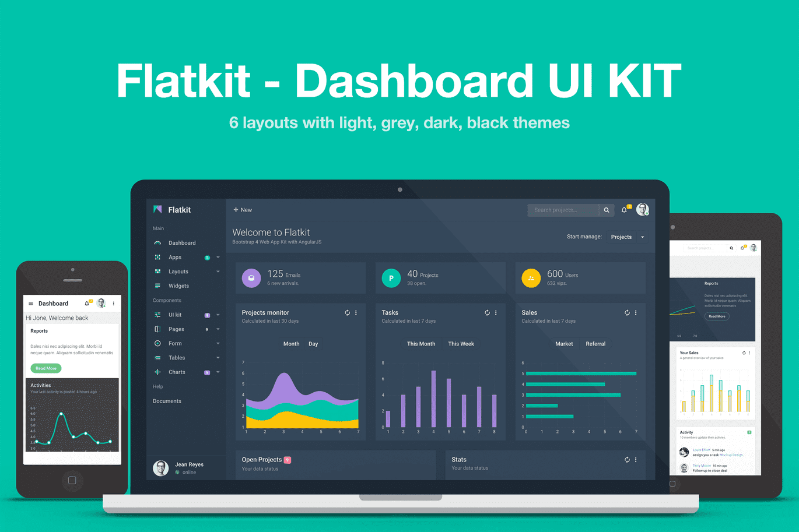Open the notifications bell on laptop
This screenshot has height=532, width=799.
(625, 210)
